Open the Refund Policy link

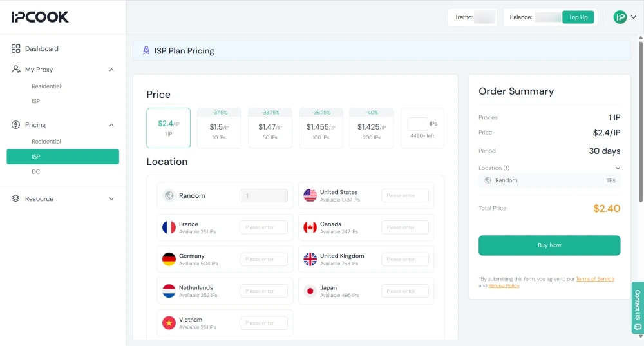(x=504, y=285)
